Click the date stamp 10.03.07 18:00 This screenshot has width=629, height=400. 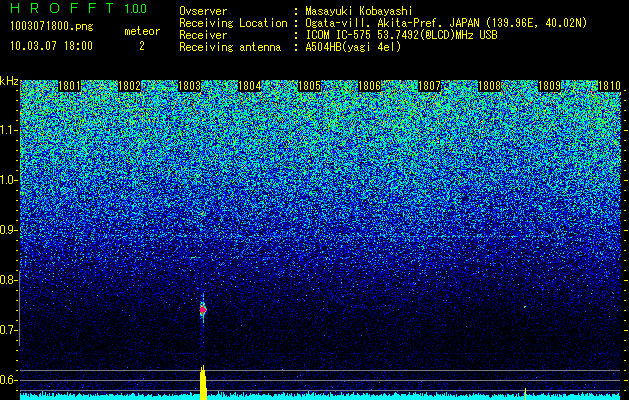point(51,46)
